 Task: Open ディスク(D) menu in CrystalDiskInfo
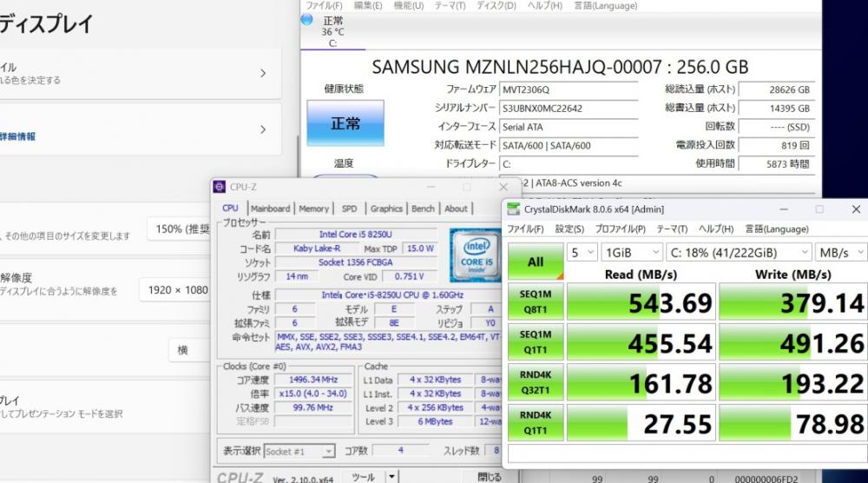coord(496,5)
